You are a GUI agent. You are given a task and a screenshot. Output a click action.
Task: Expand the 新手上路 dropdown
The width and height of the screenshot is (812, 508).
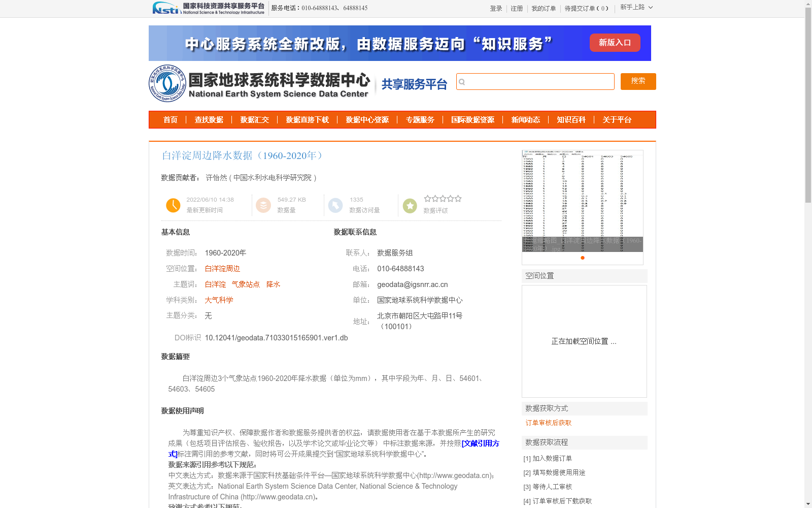636,7
